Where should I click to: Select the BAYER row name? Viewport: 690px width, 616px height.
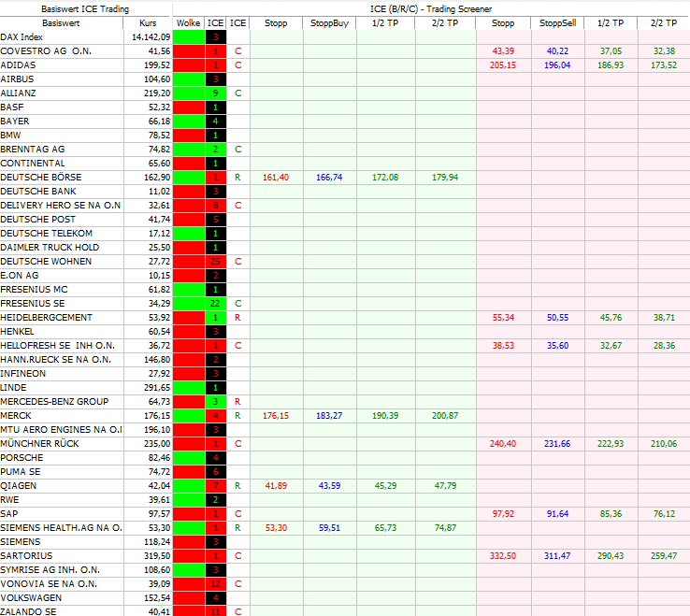[x=15, y=122]
